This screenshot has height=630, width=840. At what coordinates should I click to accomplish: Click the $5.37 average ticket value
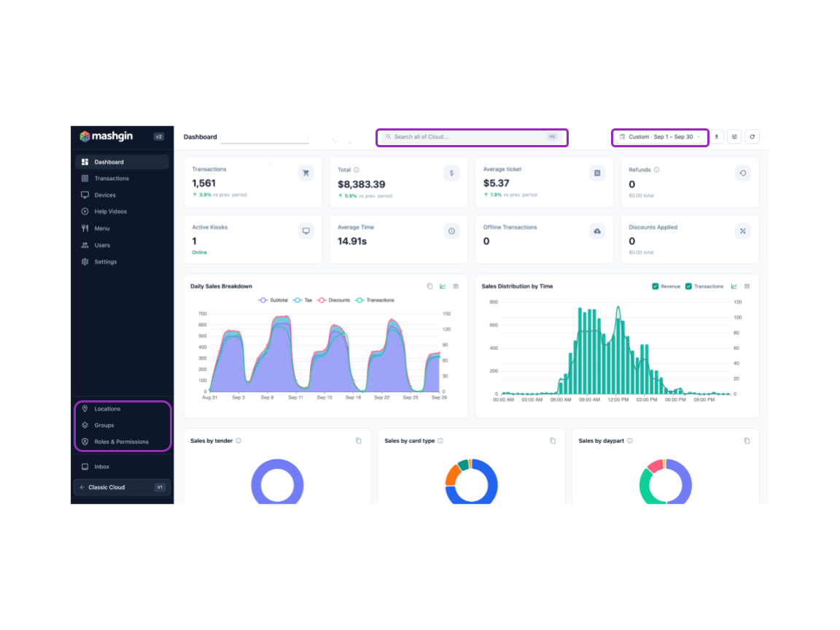[496, 183]
